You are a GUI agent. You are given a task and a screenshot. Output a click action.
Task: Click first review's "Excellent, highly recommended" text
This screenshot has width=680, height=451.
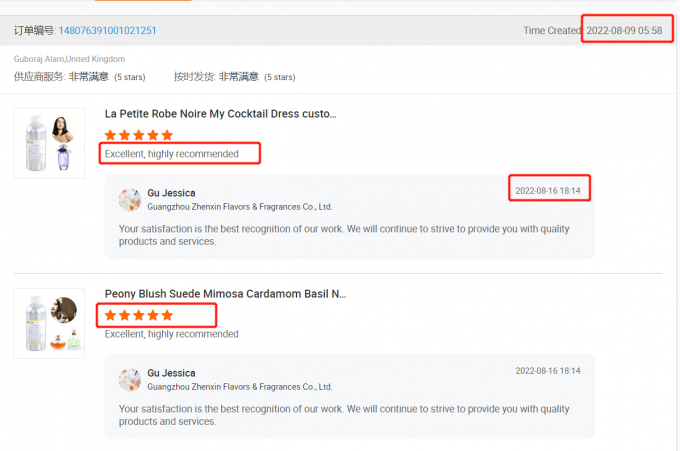coord(171,154)
